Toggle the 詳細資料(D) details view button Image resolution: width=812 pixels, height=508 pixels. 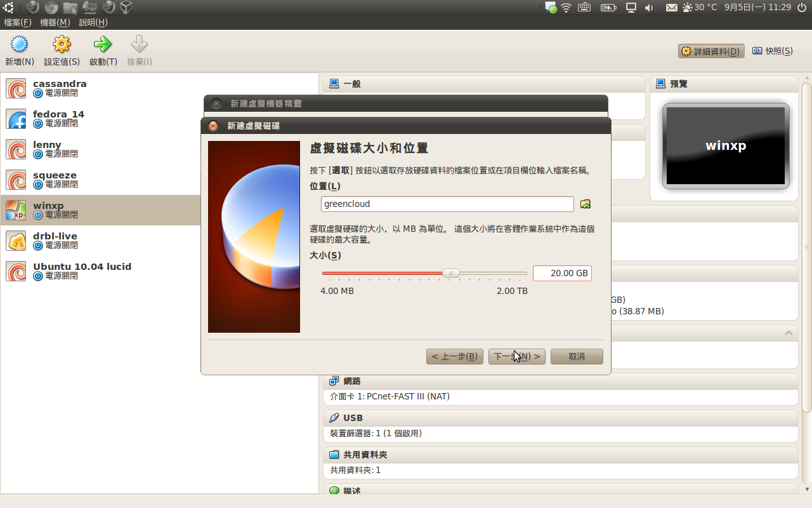click(x=710, y=51)
